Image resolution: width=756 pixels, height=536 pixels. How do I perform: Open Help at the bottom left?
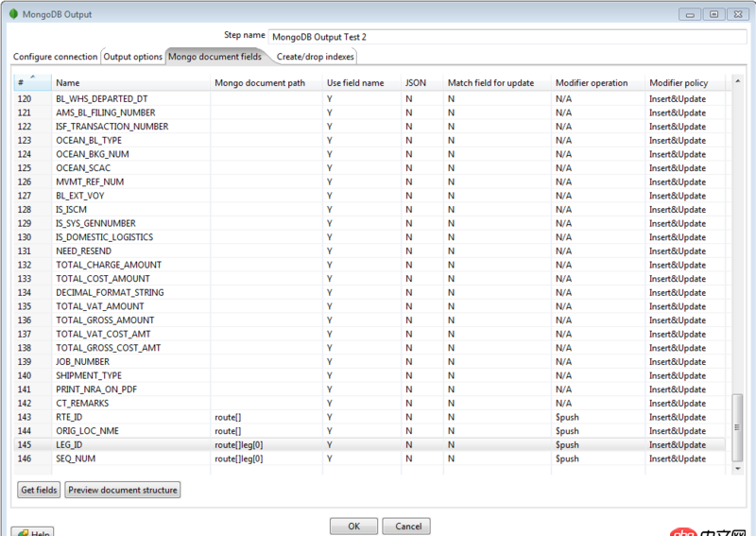pos(32,532)
